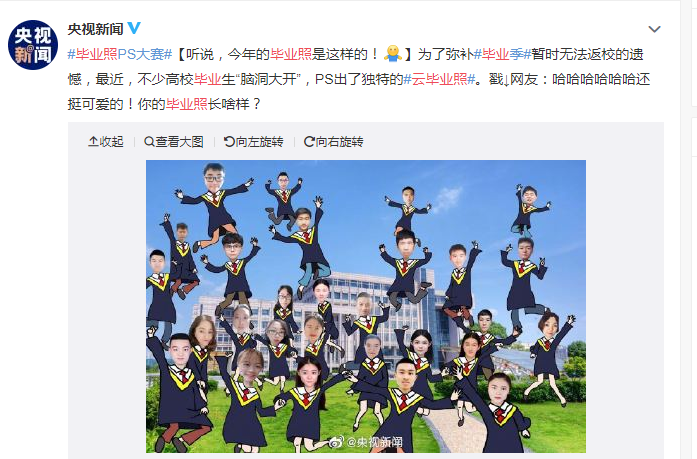Click the 收起 up-arrow icon

pyautogui.click(x=93, y=142)
